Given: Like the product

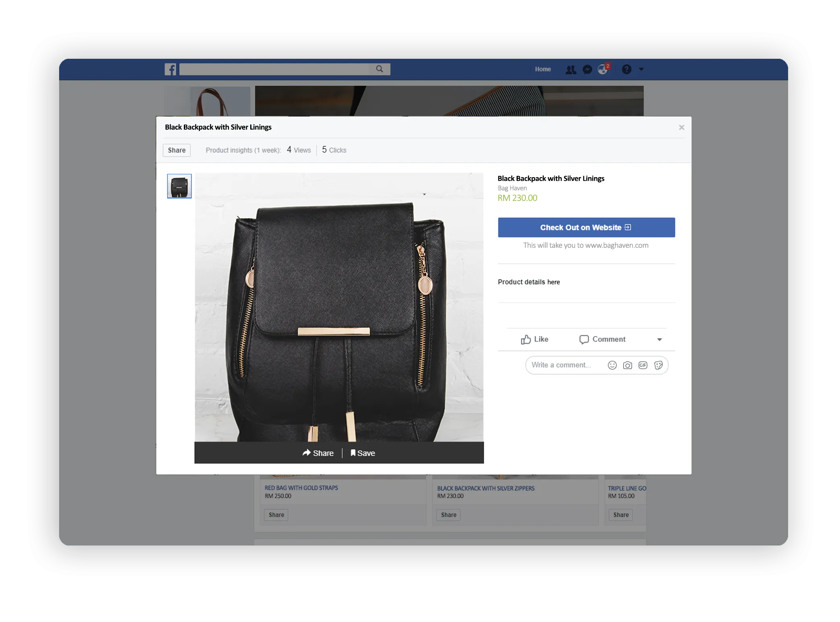Looking at the screenshot, I should (534, 339).
